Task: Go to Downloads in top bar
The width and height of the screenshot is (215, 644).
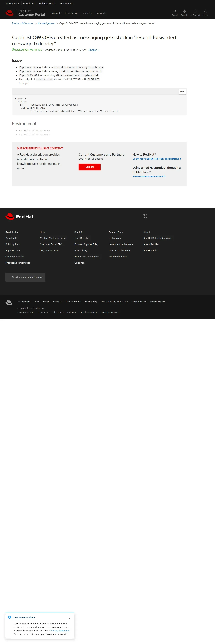Action: 29,4
